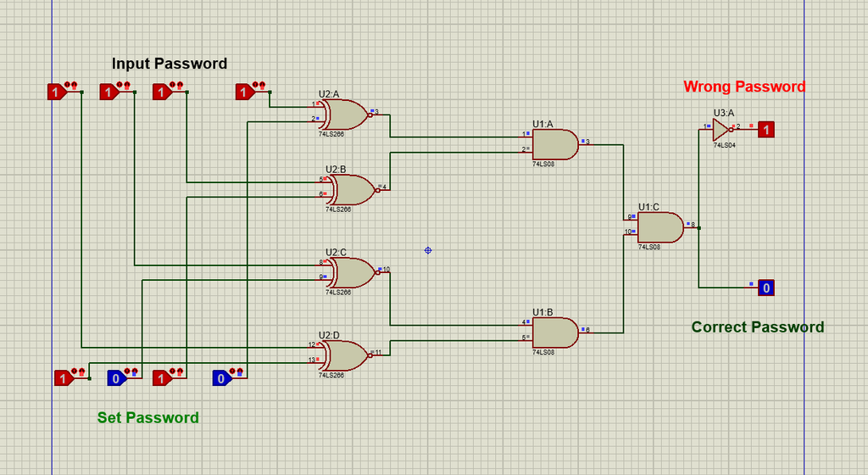Click down-arrow actuator on Set Password state feeding U2:D
The width and height of the screenshot is (868, 475).
82,372
